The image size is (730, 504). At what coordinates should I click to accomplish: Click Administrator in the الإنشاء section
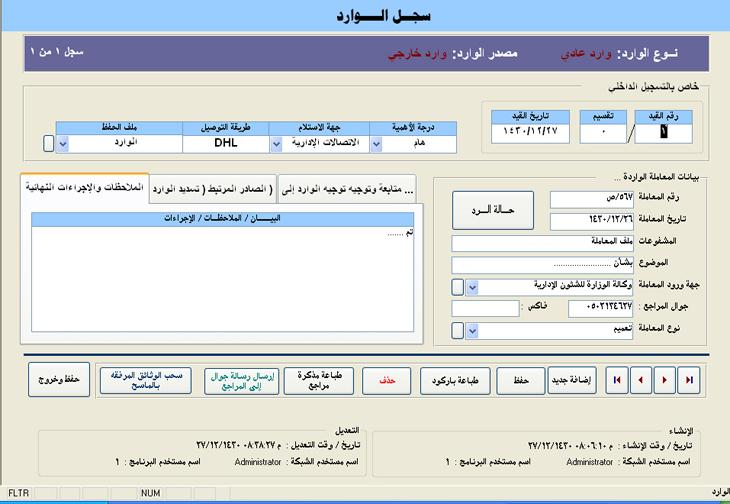point(589,462)
